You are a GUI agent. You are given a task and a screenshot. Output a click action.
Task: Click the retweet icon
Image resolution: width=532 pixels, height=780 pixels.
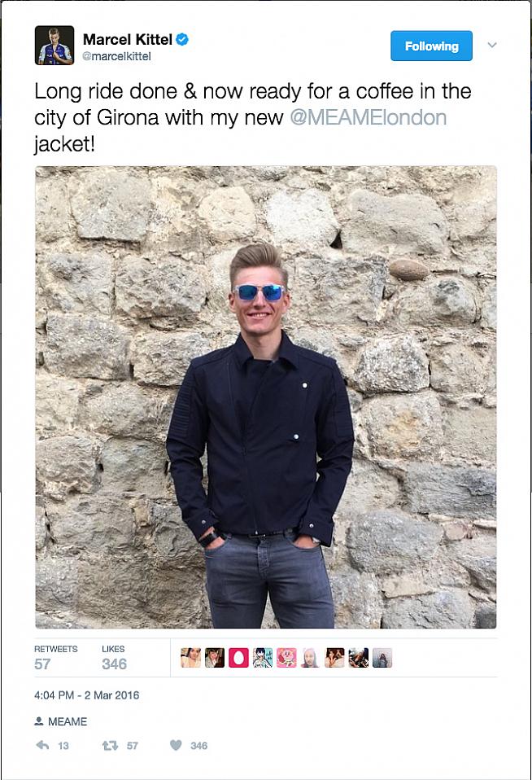110,745
